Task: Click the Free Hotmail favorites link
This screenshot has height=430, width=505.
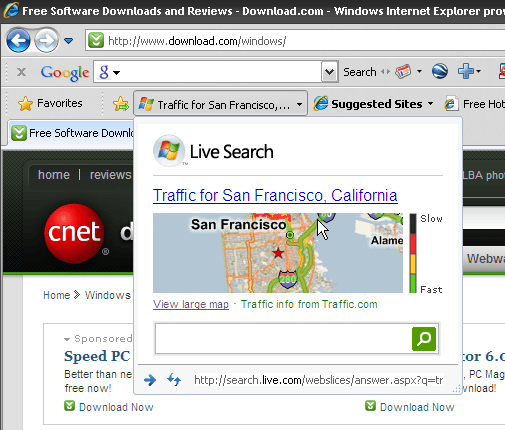Action: click(x=475, y=104)
